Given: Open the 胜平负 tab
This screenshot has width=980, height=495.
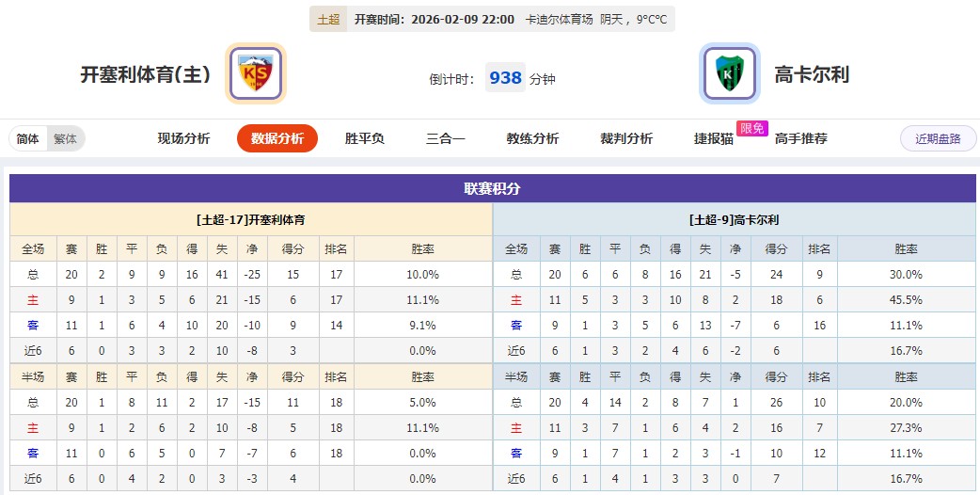Looking at the screenshot, I should [x=365, y=138].
